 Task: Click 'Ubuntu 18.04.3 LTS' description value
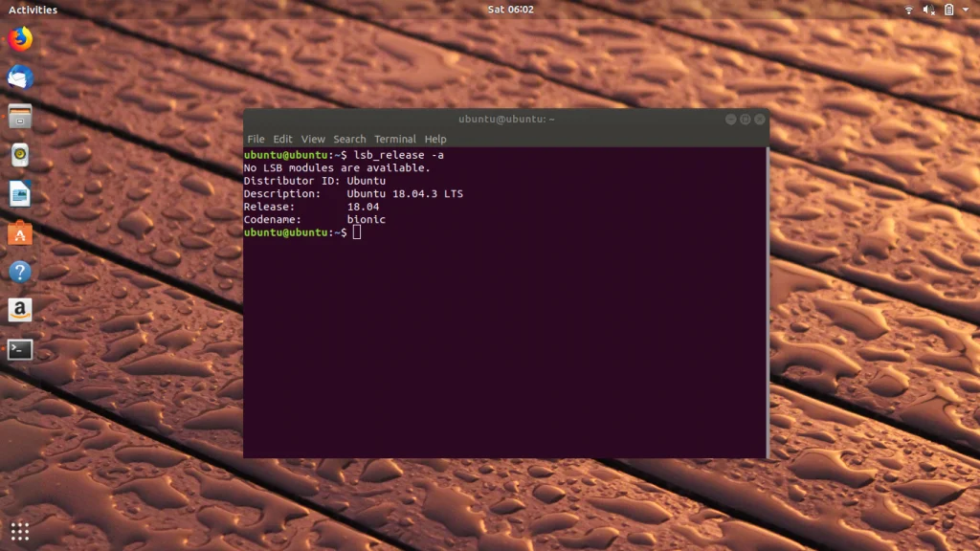[x=405, y=193]
